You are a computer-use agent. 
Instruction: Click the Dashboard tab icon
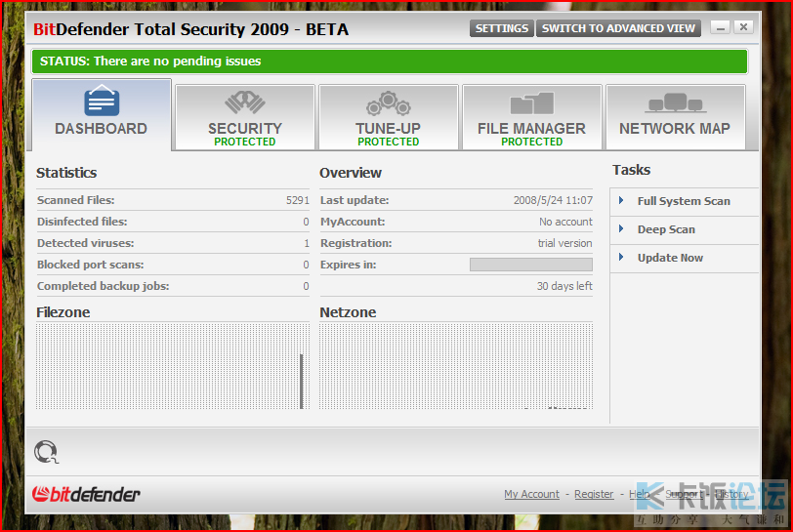pos(102,102)
